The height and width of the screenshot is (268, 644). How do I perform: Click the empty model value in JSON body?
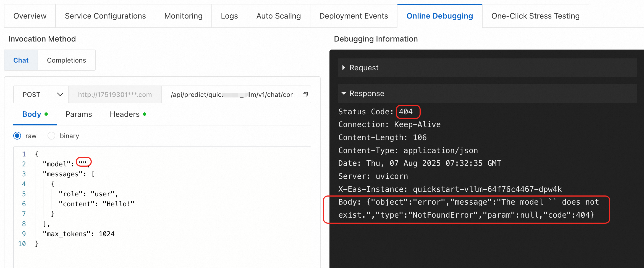pyautogui.click(x=83, y=163)
